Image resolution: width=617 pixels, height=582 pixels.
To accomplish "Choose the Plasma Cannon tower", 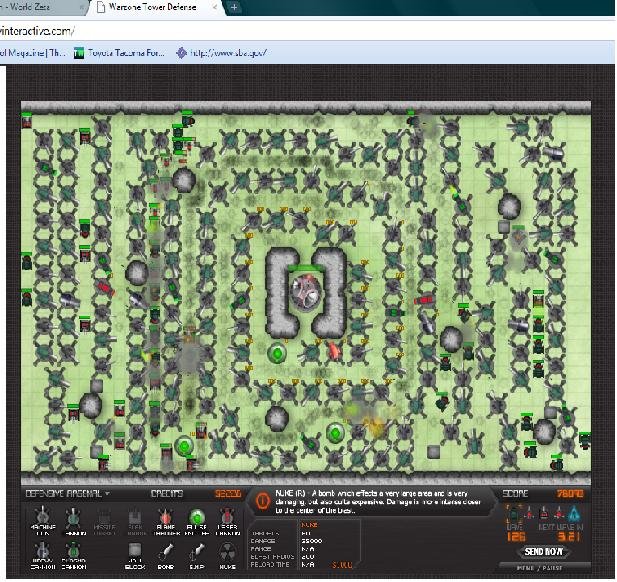I will (74, 556).
